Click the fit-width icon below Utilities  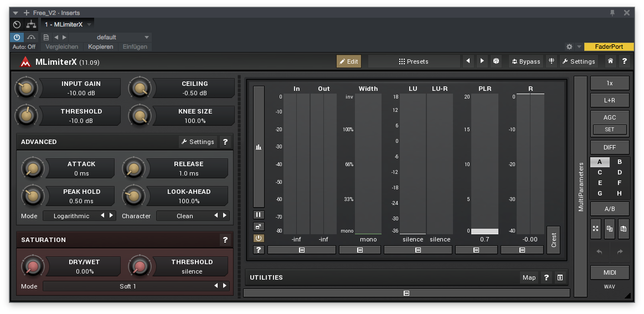point(406,293)
